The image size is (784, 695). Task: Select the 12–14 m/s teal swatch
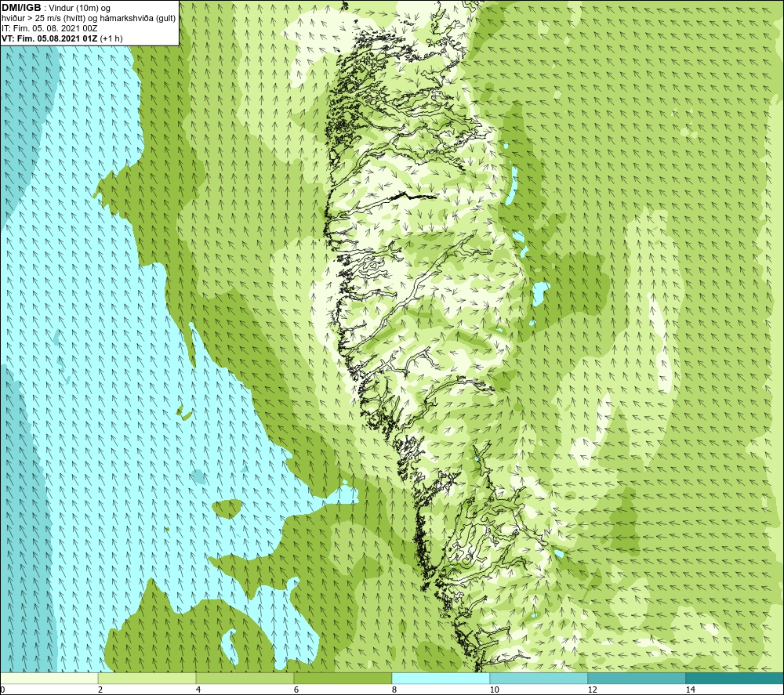coord(637,678)
